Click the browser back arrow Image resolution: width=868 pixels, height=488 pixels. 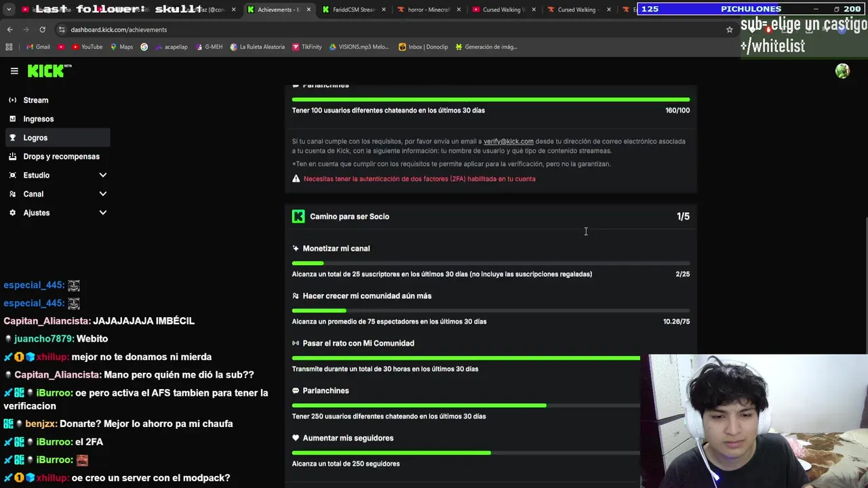pos(10,30)
